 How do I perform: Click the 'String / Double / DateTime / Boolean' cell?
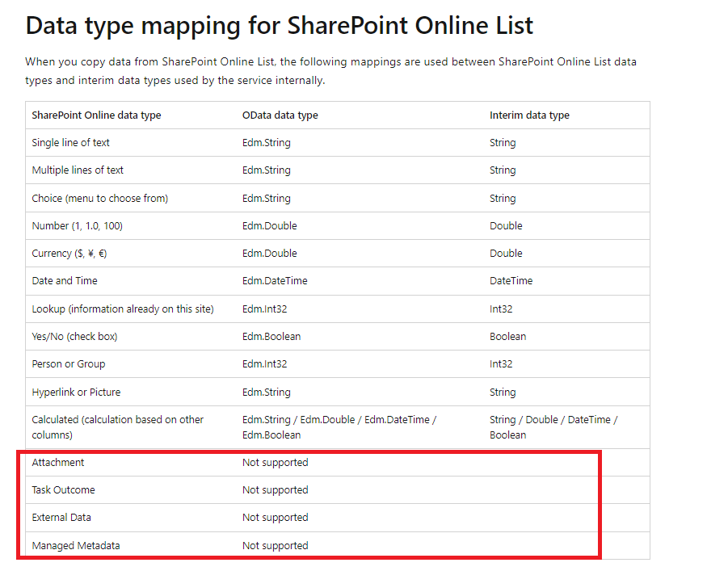click(553, 427)
